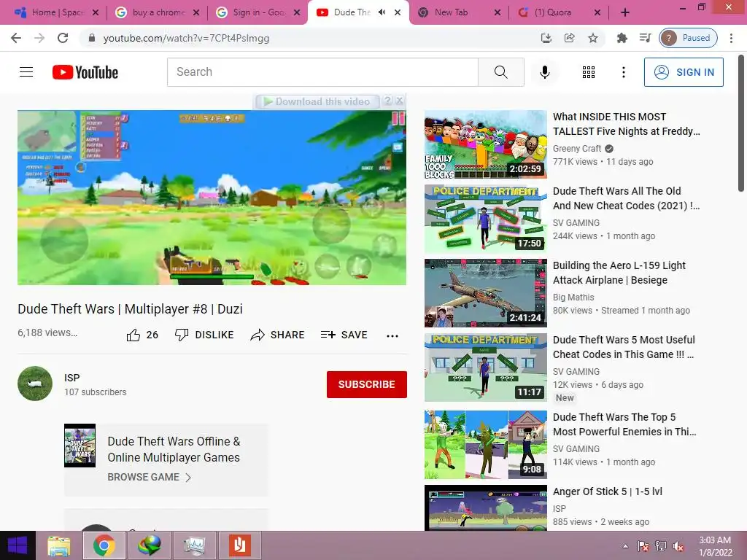This screenshot has height=560, width=747.
Task: Open the Aero L-159 Besiege video thumbnail
Action: point(485,293)
